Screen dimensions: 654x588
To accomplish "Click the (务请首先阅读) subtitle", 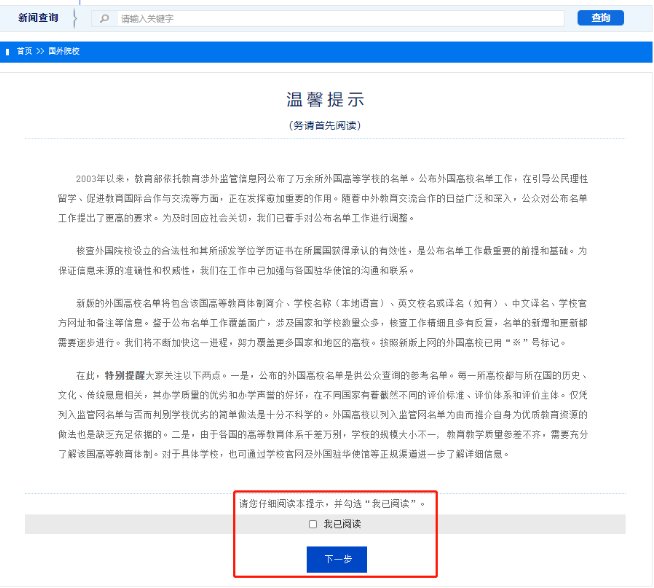I will point(324,126).
